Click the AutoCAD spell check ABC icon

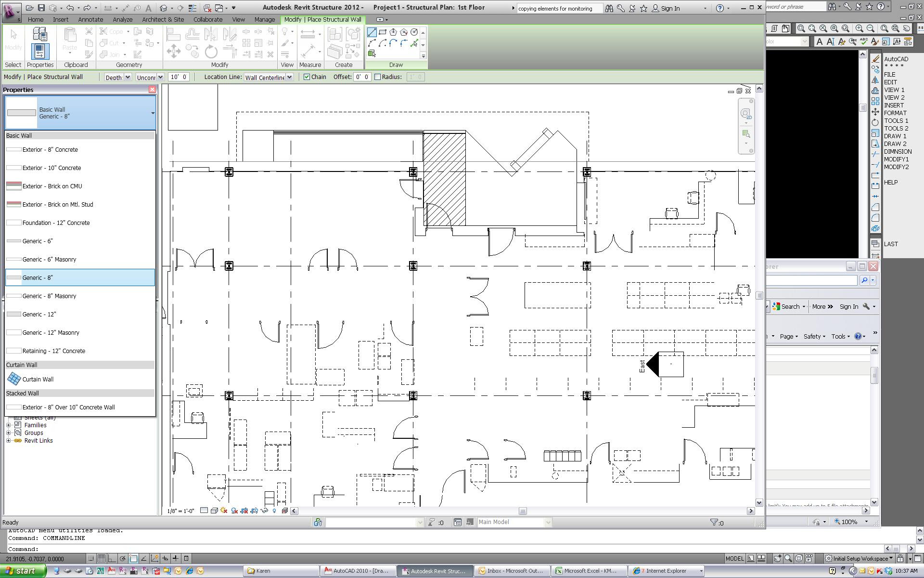[864, 41]
